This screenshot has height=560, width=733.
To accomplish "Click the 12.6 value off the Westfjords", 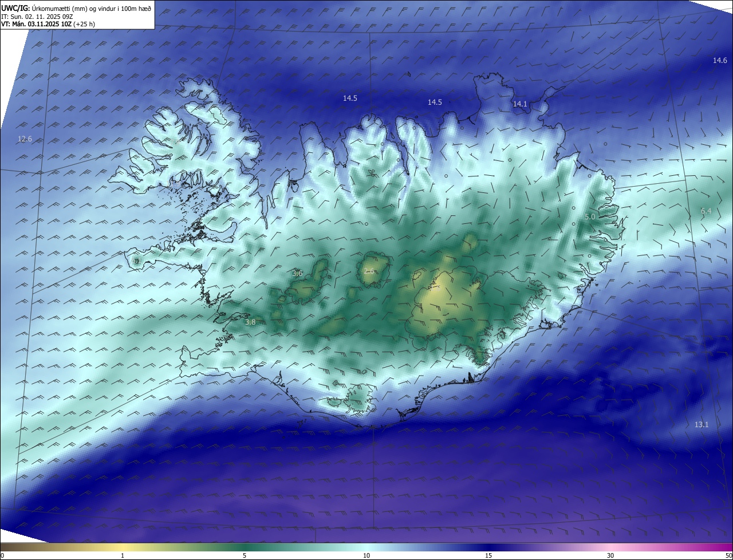I will pos(25,139).
